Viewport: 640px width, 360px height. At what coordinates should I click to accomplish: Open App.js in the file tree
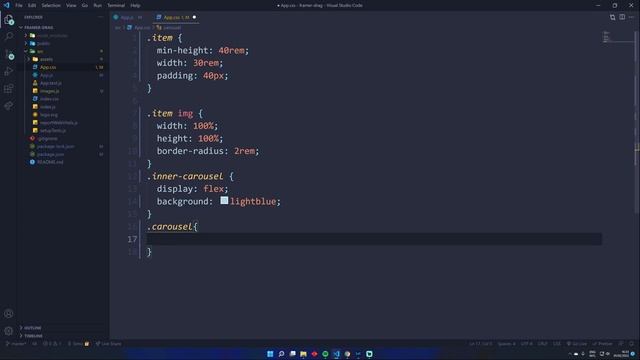46,75
